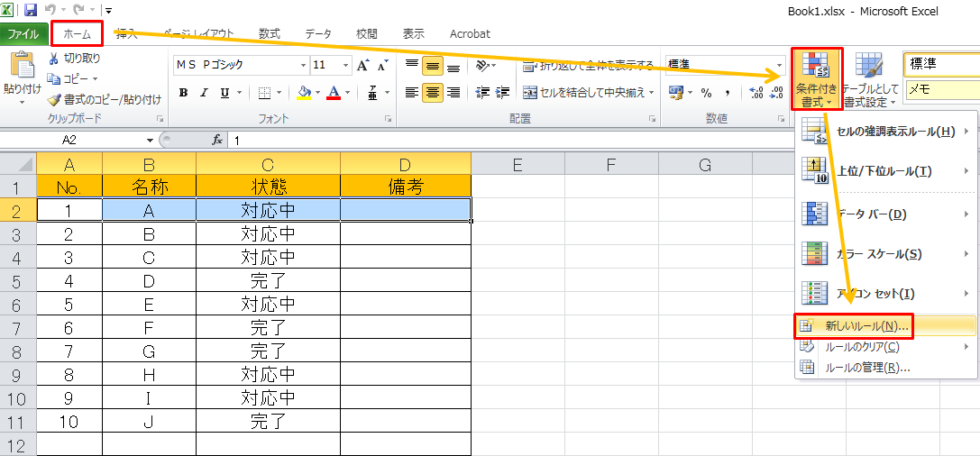Image resolution: width=980 pixels, height=456 pixels.
Task: Click the phonetic guide (furigana) icon
Action: pyautogui.click(x=372, y=93)
